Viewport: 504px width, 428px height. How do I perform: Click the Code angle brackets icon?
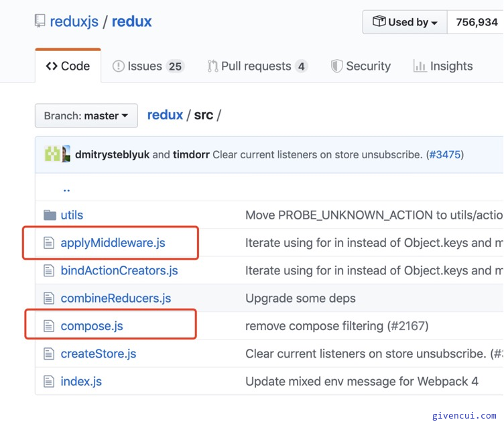tap(52, 66)
